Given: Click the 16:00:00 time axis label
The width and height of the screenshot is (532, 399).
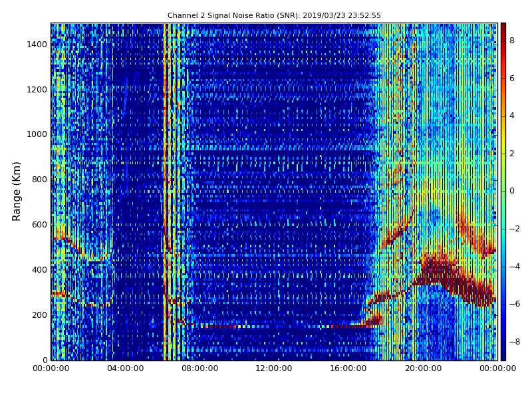Looking at the screenshot, I should pos(348,368).
